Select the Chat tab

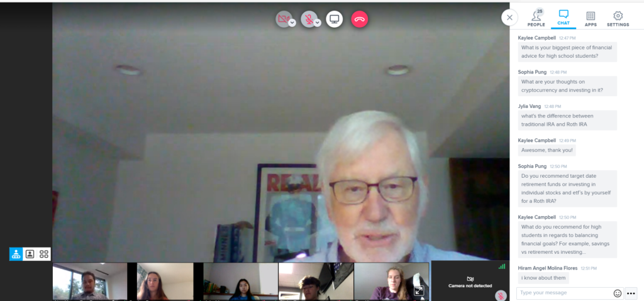563,18
